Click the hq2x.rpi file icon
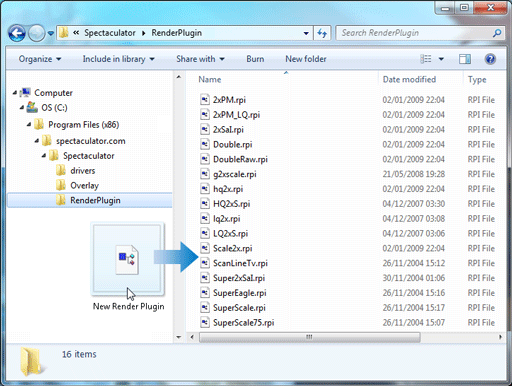The height and width of the screenshot is (386, 512). 205,189
